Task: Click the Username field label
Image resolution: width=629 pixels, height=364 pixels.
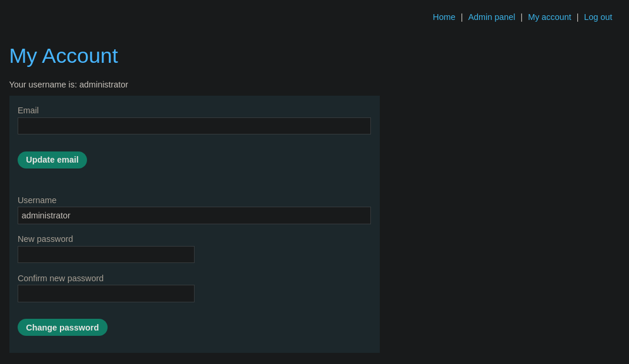Action: click(37, 200)
